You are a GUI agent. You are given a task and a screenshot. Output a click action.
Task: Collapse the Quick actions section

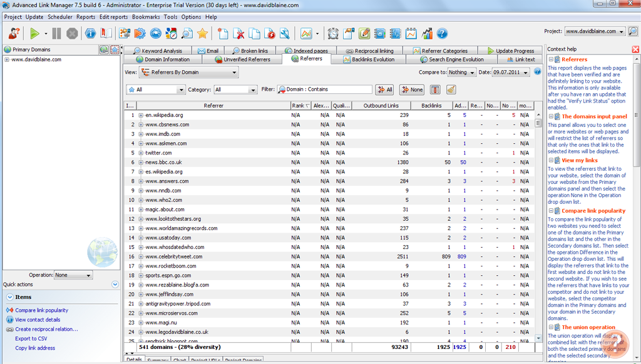click(x=115, y=285)
